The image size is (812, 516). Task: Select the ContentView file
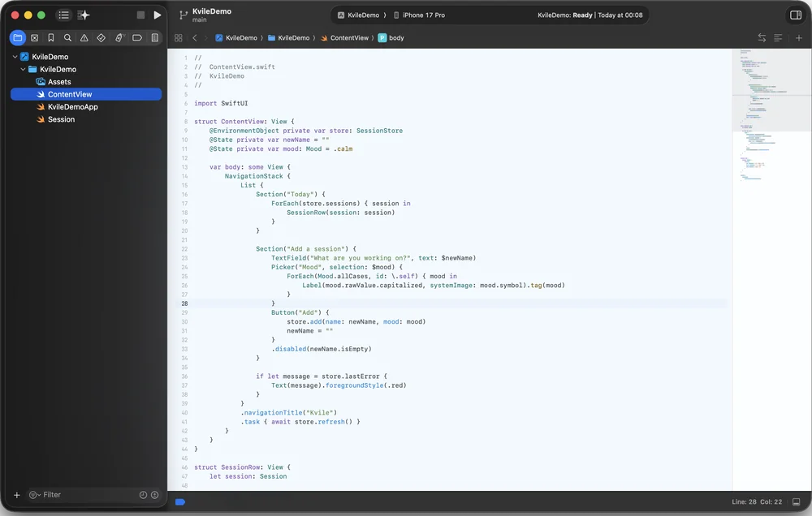coord(86,94)
